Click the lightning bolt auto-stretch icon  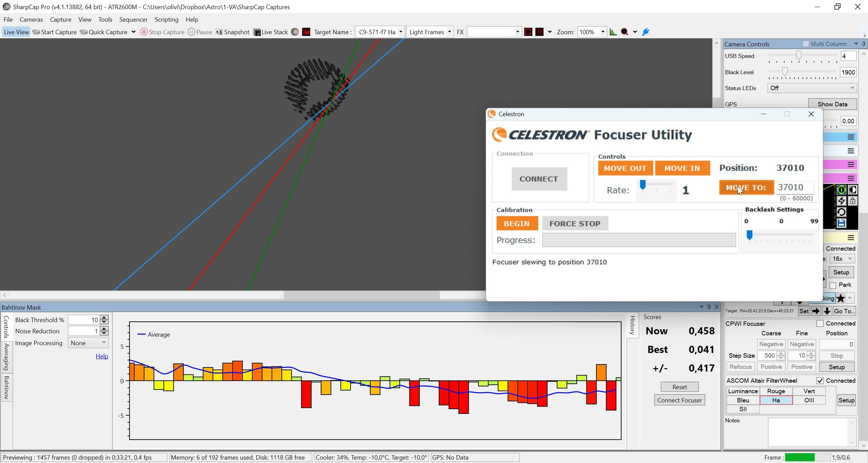tap(841, 201)
